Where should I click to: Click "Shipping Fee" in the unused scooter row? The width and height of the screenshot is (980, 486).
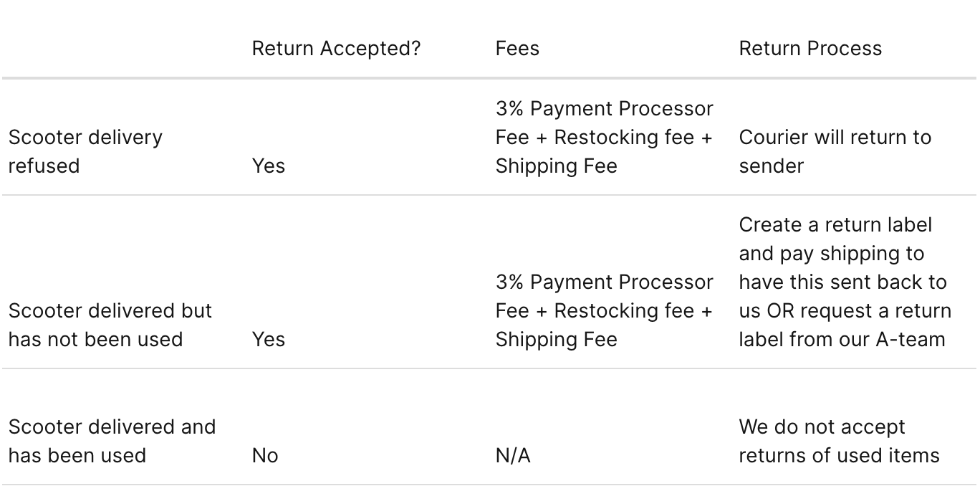click(556, 339)
